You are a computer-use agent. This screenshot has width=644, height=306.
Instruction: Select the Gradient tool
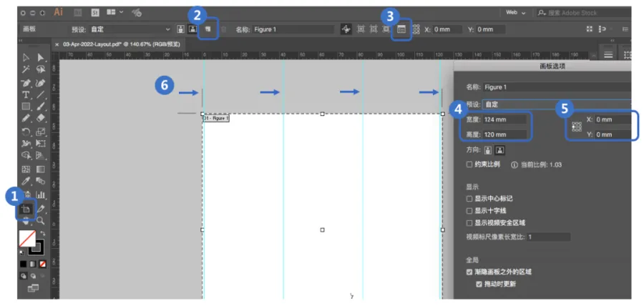coord(41,169)
